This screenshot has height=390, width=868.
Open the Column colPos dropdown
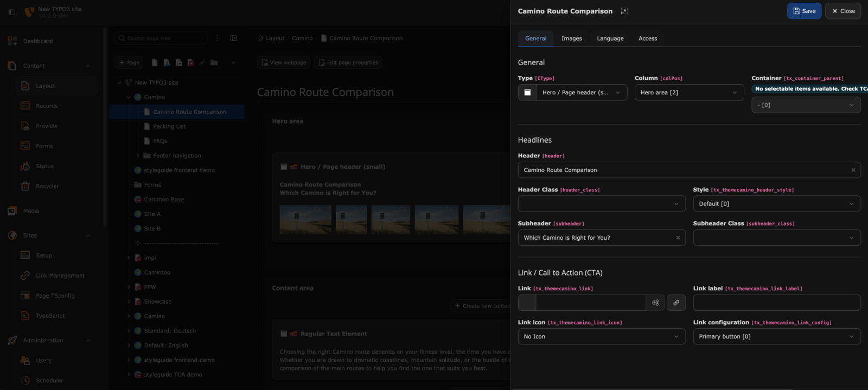(688, 93)
